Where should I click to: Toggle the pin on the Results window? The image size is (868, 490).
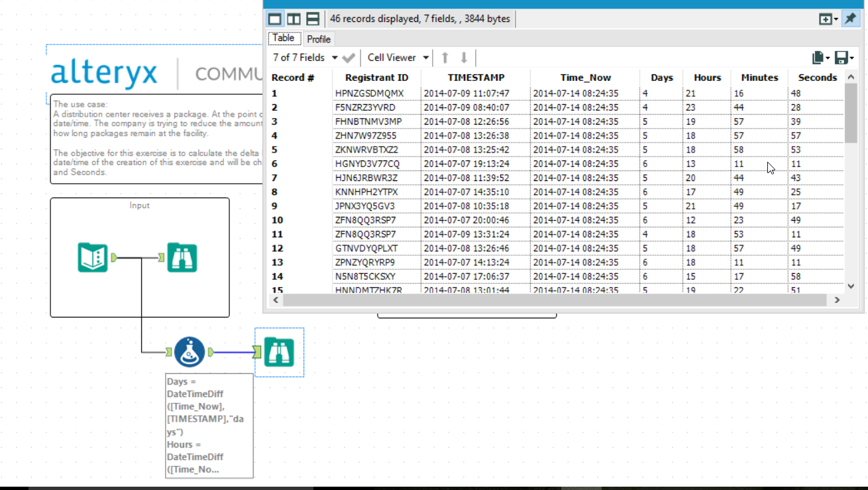pyautogui.click(x=850, y=19)
